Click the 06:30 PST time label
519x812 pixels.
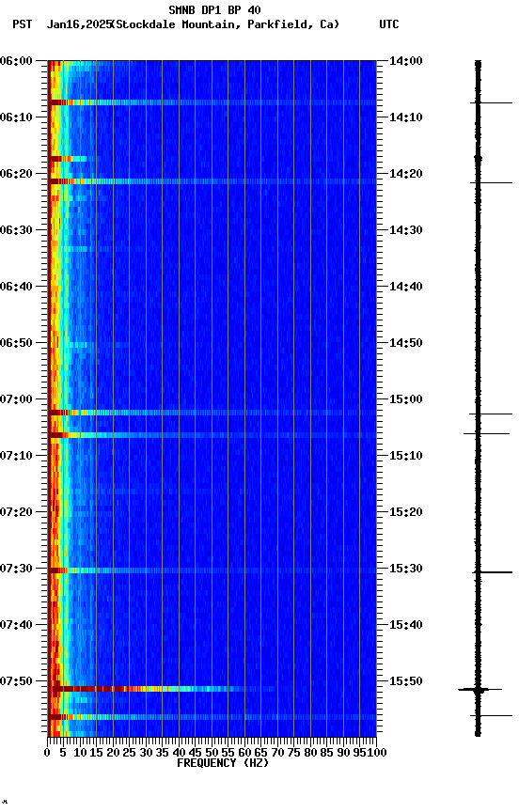tap(16, 230)
